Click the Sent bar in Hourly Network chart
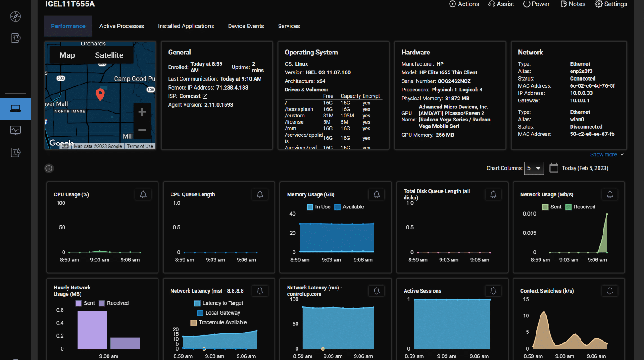Screen dimensions: 644x360 (x=92, y=330)
